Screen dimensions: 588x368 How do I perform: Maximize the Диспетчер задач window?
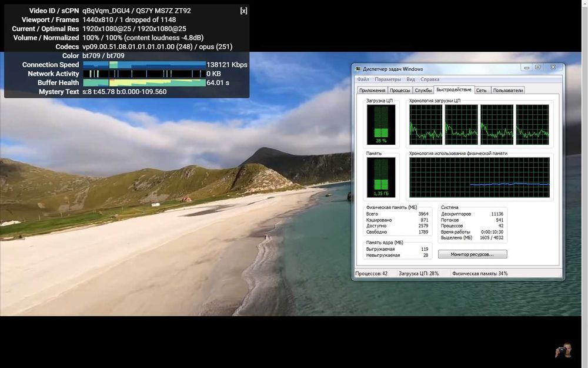click(537, 68)
